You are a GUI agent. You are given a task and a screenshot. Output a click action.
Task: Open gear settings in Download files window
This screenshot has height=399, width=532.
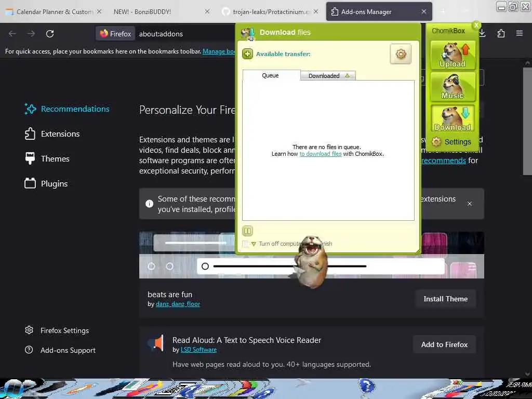pyautogui.click(x=401, y=54)
